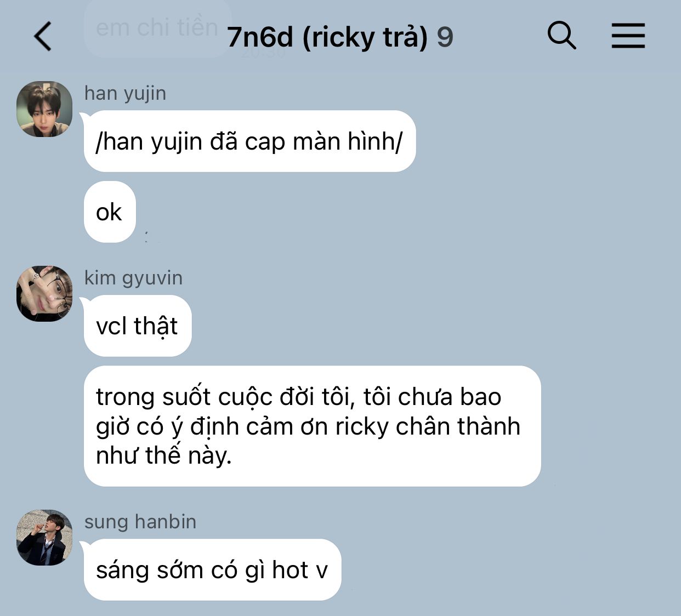681x616 pixels.
Task: Tap the member count 9
Action: 445,38
